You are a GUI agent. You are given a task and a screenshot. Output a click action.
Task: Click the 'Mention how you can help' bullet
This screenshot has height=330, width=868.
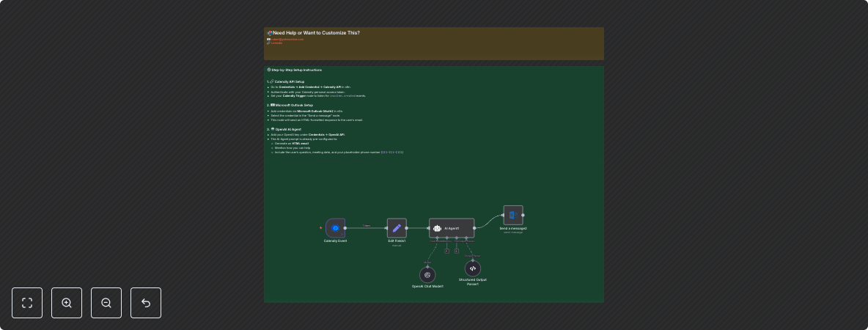click(293, 148)
